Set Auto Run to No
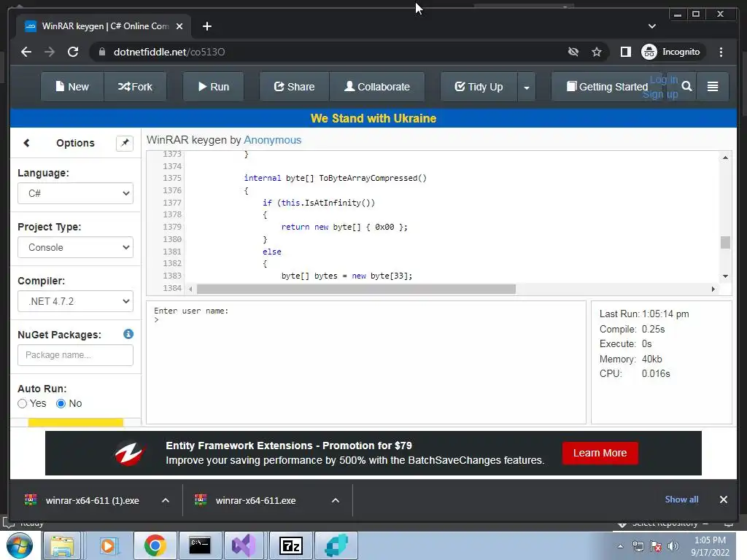747x560 pixels. (61, 404)
